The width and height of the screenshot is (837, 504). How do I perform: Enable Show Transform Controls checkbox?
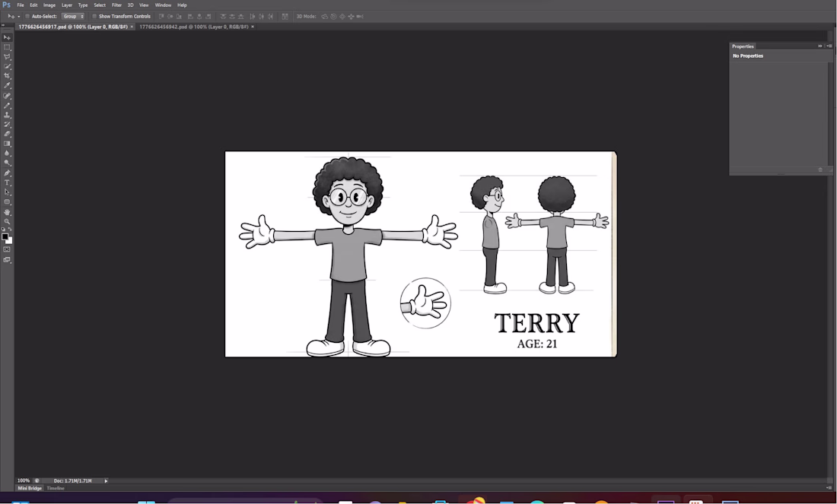[94, 17]
